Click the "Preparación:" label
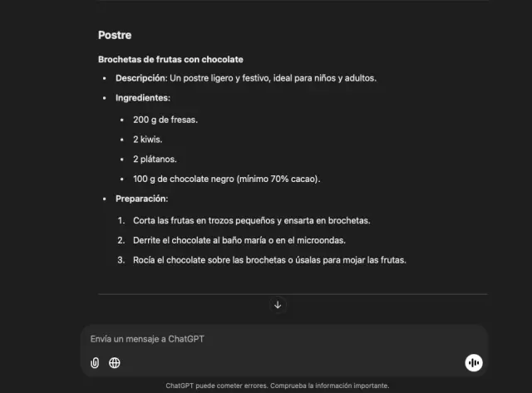Image resolution: width=532 pixels, height=393 pixels. pyautogui.click(x=142, y=199)
